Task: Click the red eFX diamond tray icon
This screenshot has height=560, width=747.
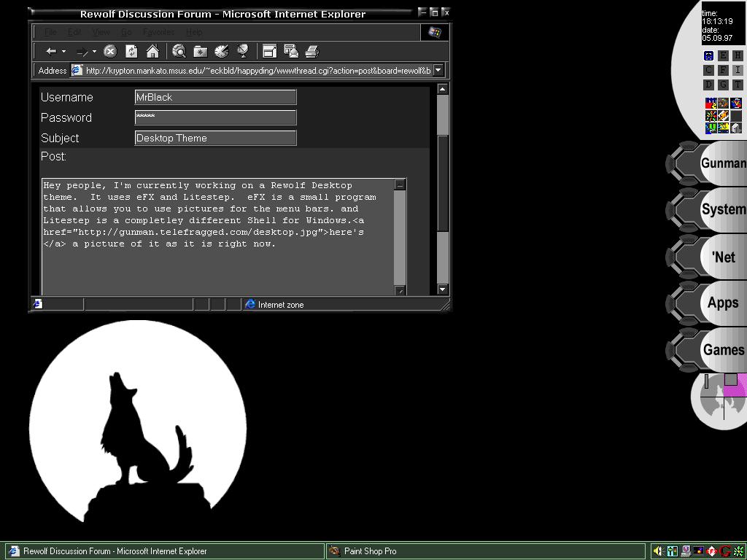Action: pyautogui.click(x=712, y=551)
